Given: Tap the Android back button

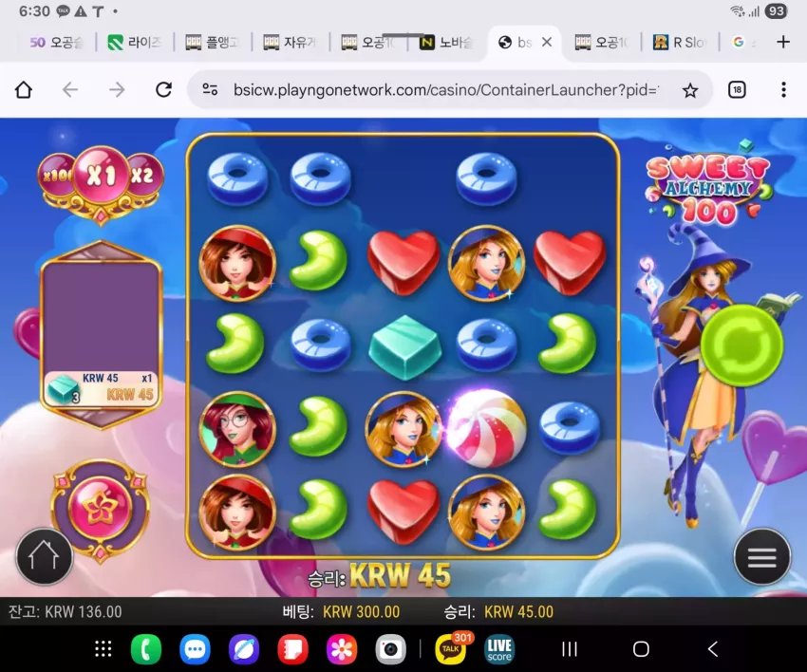Looking at the screenshot, I should [713, 649].
